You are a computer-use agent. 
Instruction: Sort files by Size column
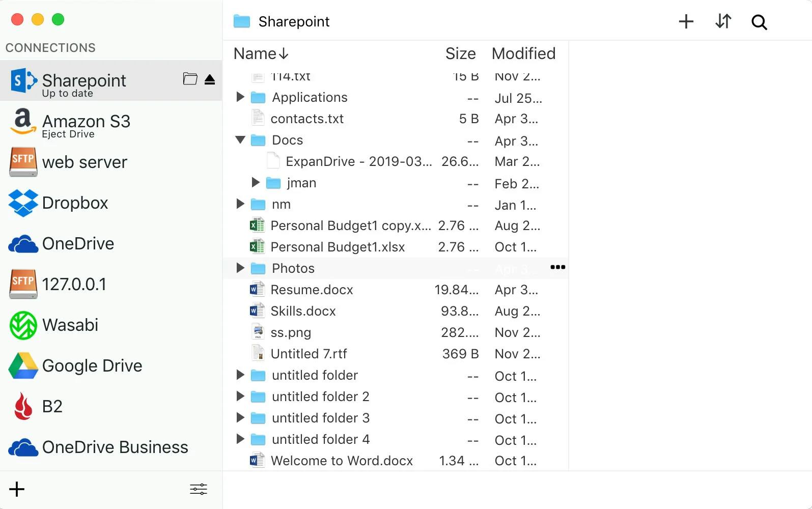[461, 53]
